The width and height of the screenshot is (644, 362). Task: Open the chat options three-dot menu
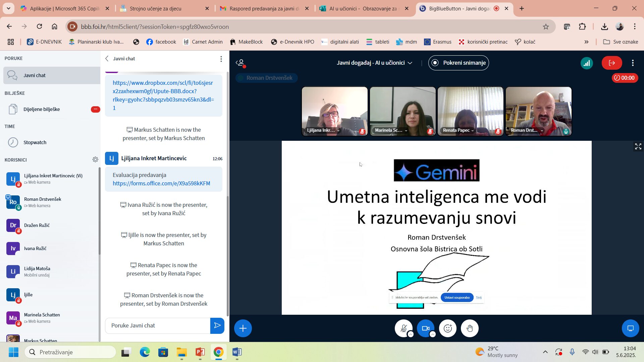221,59
